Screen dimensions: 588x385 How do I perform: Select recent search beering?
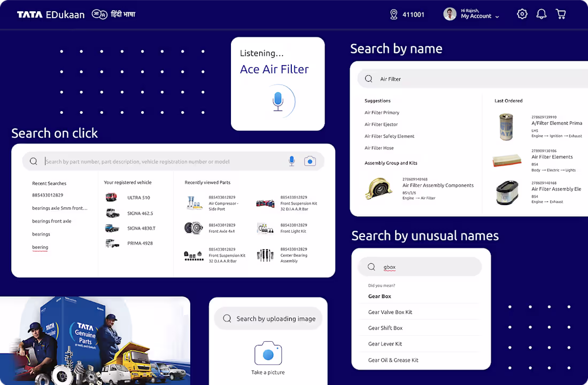(40, 247)
